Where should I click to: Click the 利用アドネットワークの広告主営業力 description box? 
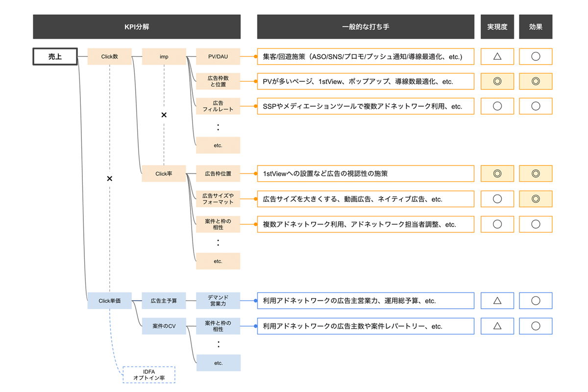366,301
